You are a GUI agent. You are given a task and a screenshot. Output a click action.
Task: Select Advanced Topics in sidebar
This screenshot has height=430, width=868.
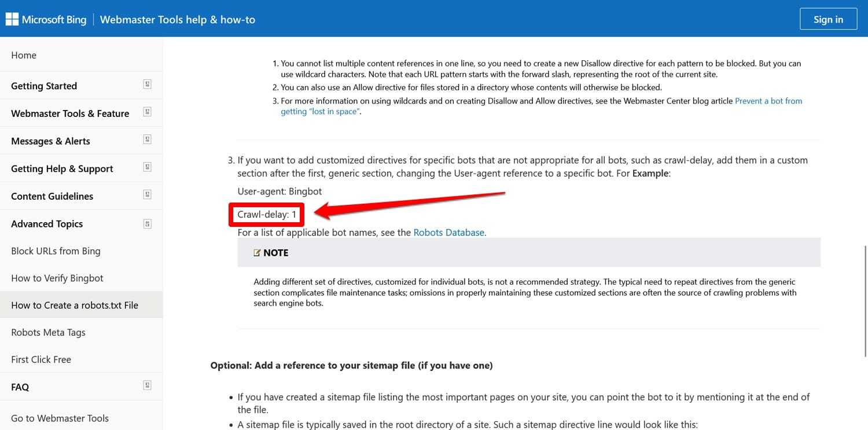point(47,224)
